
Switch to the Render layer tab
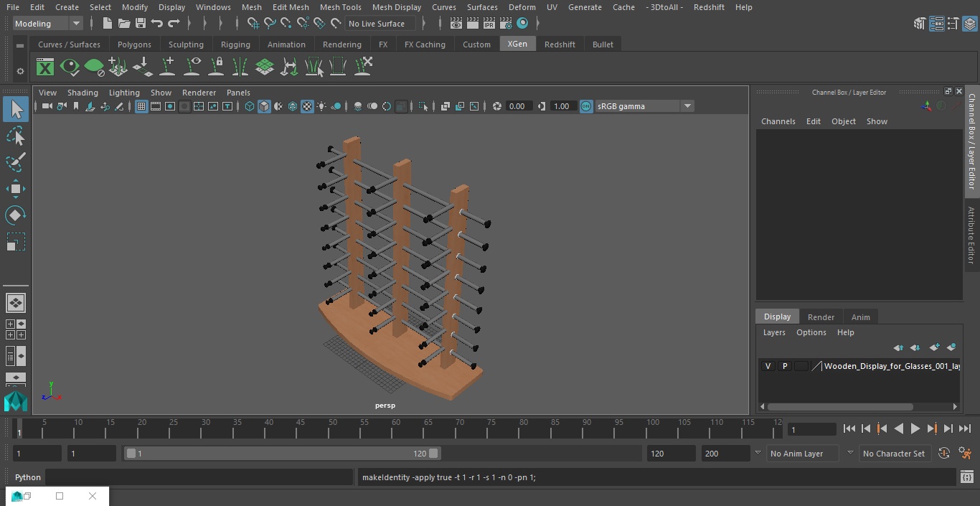point(821,317)
